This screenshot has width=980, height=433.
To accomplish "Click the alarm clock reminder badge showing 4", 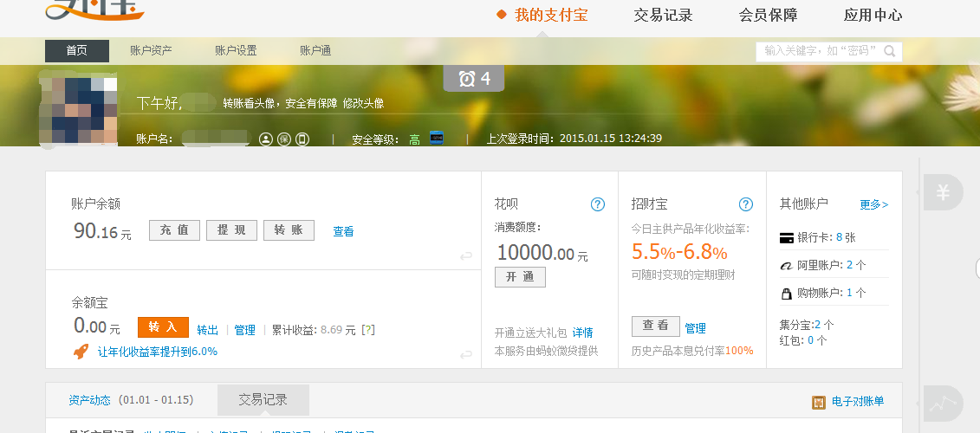I will tap(474, 79).
